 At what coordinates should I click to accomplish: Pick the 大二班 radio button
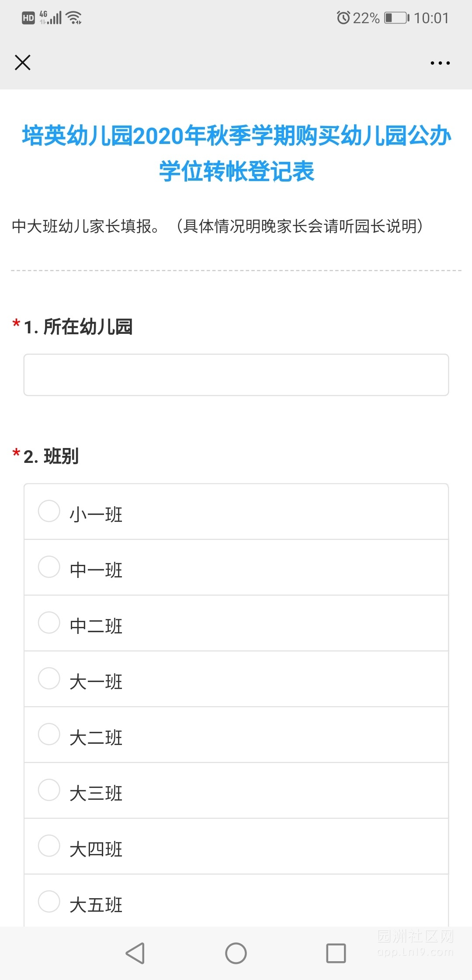(x=49, y=734)
